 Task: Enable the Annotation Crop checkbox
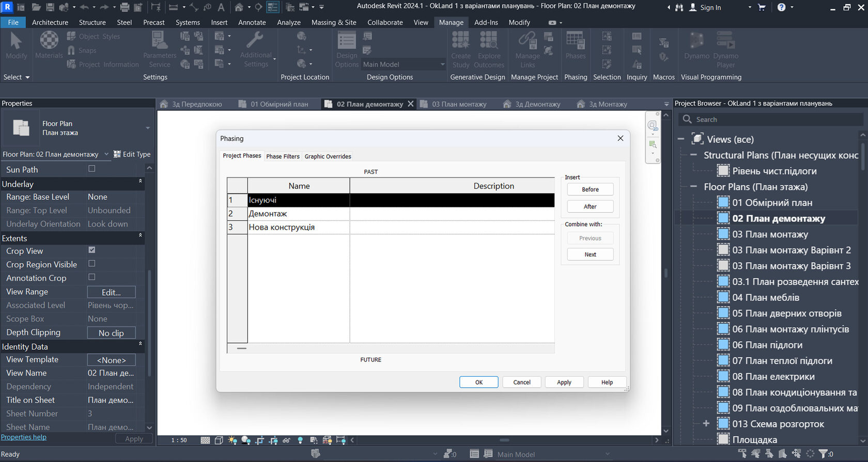pyautogui.click(x=92, y=277)
